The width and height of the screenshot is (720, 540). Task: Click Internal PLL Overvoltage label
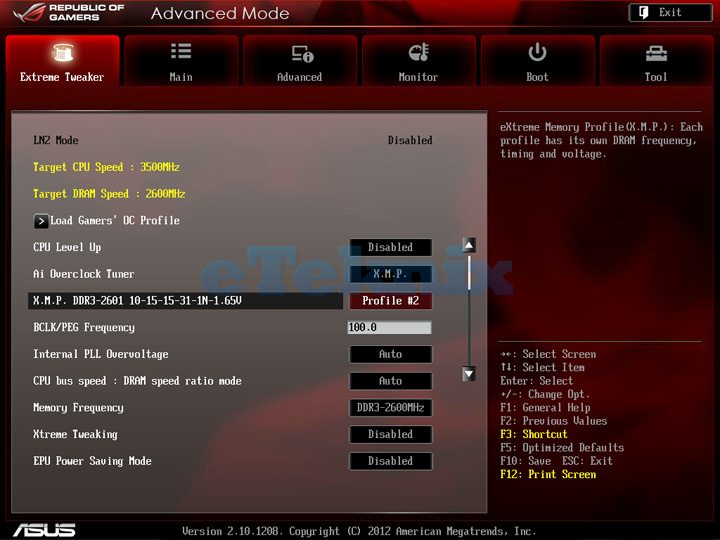click(101, 354)
